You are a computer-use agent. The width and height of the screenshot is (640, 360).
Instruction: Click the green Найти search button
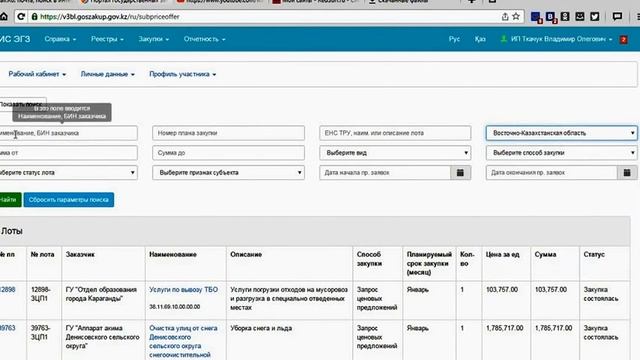click(10, 200)
